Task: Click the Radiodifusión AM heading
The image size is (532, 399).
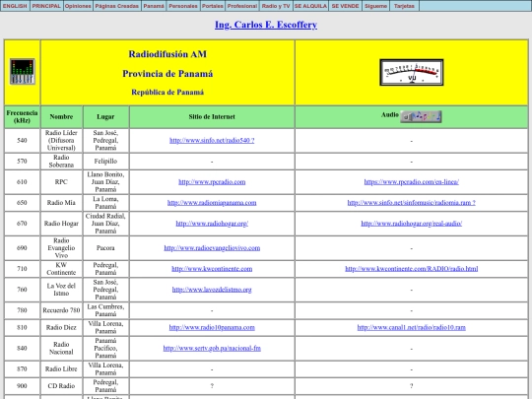Action: point(167,54)
